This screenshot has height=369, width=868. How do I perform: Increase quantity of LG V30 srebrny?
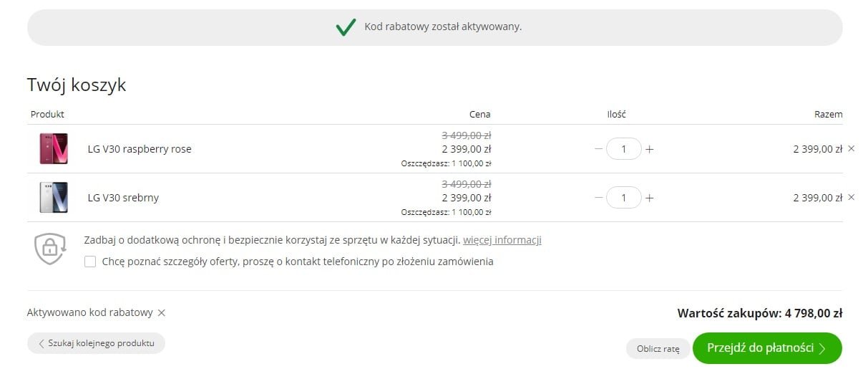tap(649, 198)
